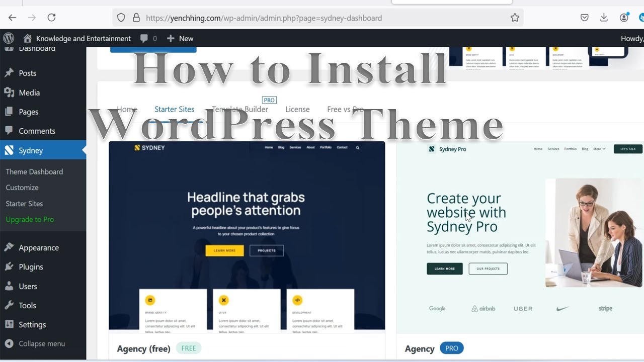Open the Theme Dashboard submenu item
The width and height of the screenshot is (644, 362).
[34, 171]
